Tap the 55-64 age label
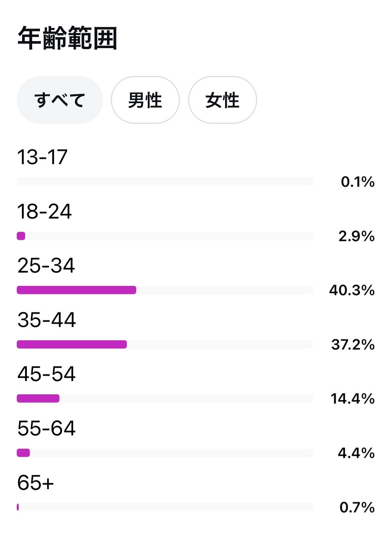Screen dimensions: 392x554 tap(46, 428)
